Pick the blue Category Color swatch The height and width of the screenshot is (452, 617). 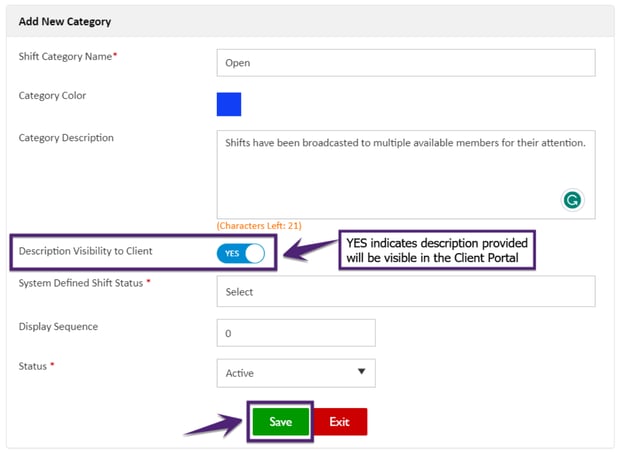229,104
